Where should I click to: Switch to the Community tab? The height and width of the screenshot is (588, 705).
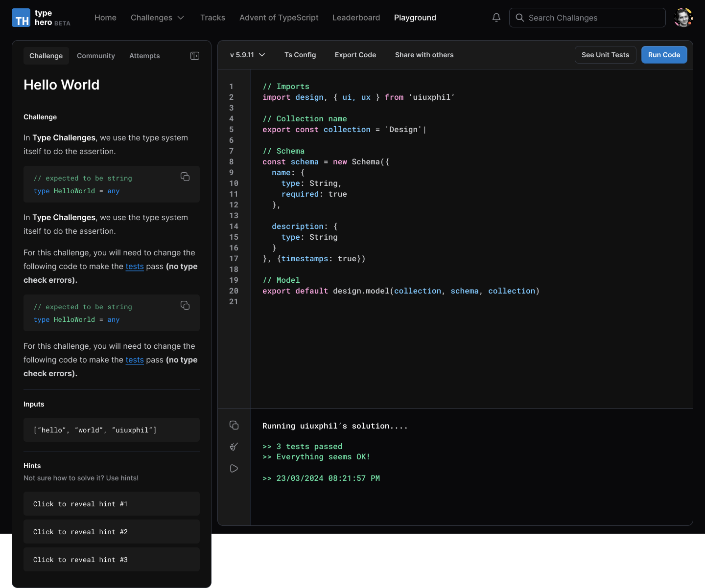(x=96, y=56)
